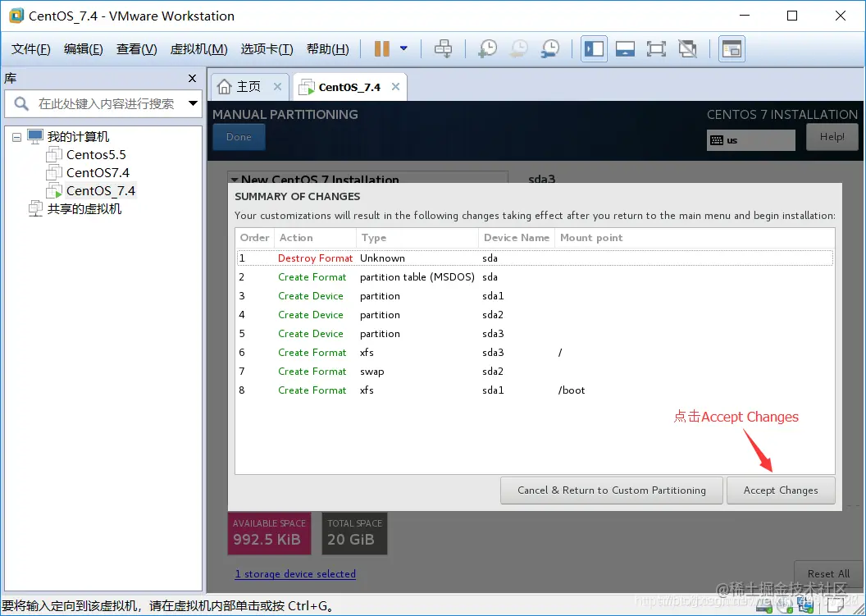
Task: Click the 共享的虚拟机 shared VMs icon
Action: (x=35, y=208)
